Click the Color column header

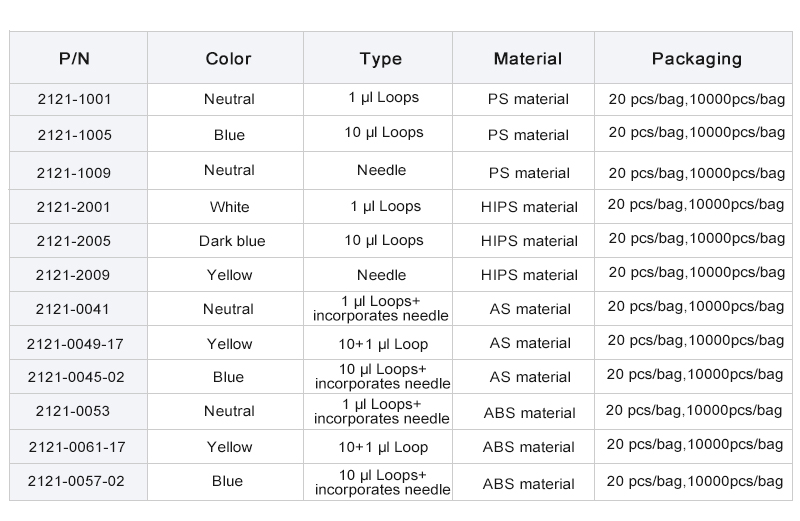[x=228, y=58]
